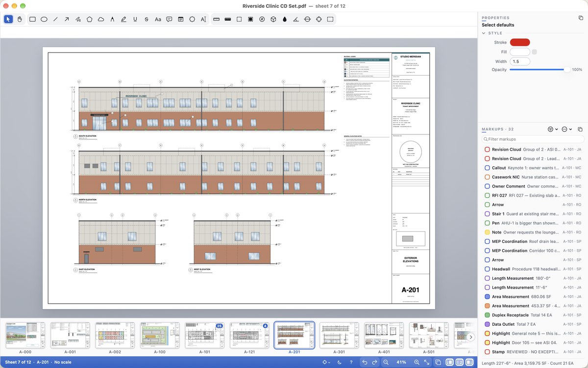Check the Stair 1 markup checkbox
This screenshot has width=588, height=368.
click(487, 214)
